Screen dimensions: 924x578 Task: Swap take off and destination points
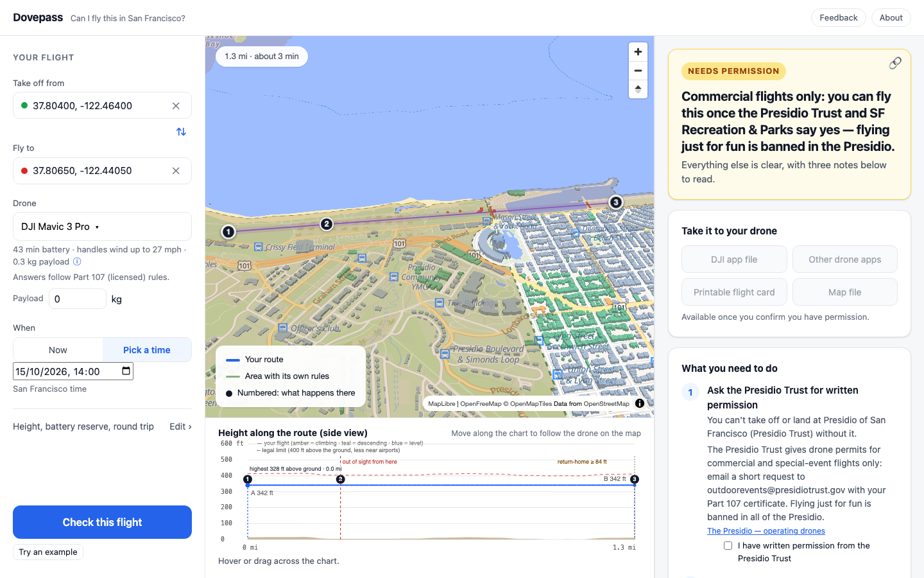181,132
